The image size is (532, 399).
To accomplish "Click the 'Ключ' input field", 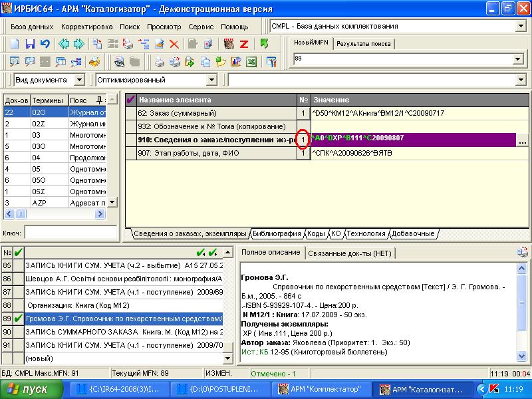I will tap(65, 233).
